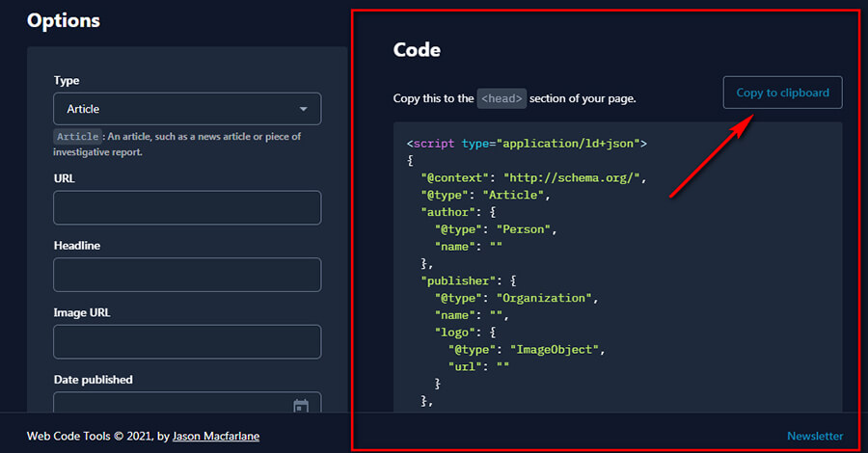The width and height of the screenshot is (868, 453).
Task: Click the Code section heading
Action: click(x=417, y=50)
